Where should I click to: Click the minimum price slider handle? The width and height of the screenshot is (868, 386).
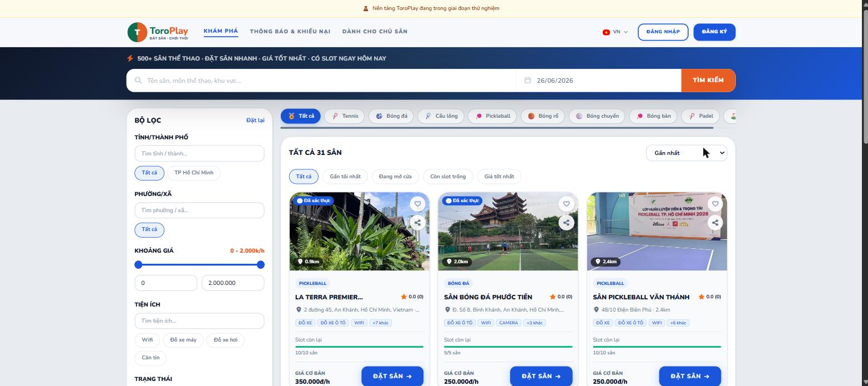click(x=139, y=265)
